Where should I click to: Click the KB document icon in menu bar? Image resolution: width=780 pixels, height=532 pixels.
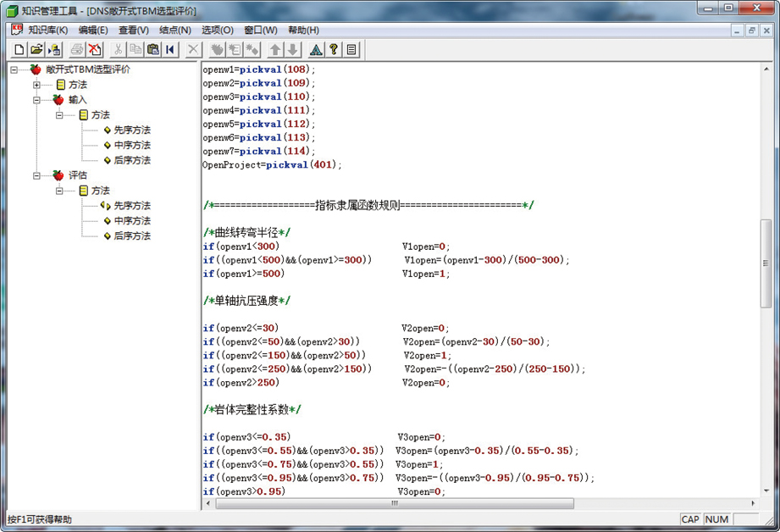pos(17,30)
